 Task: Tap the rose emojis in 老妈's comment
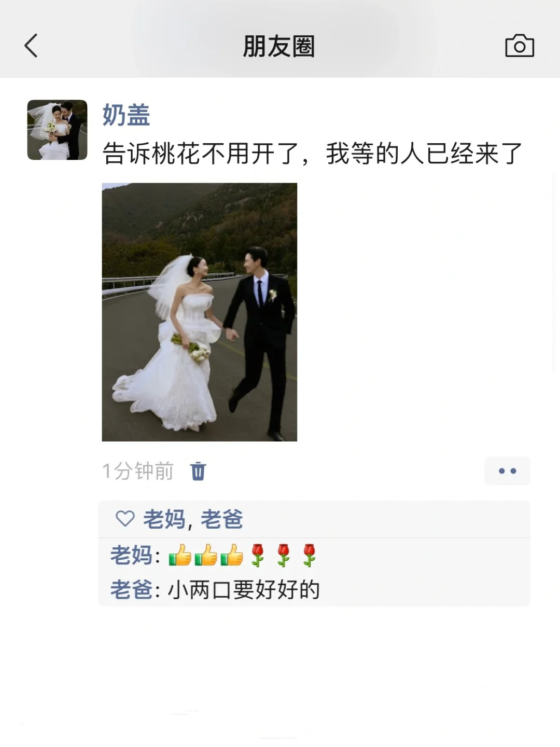(283, 555)
